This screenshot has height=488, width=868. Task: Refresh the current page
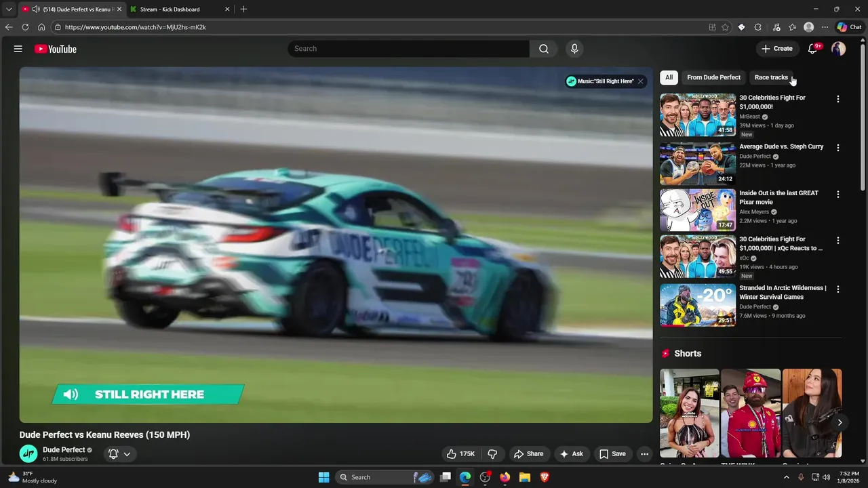tap(25, 27)
